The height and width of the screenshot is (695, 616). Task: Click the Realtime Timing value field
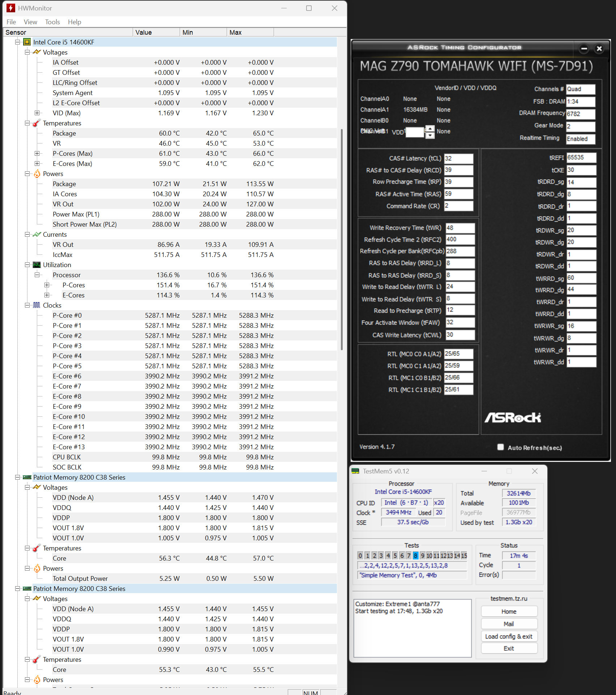pyautogui.click(x=580, y=139)
